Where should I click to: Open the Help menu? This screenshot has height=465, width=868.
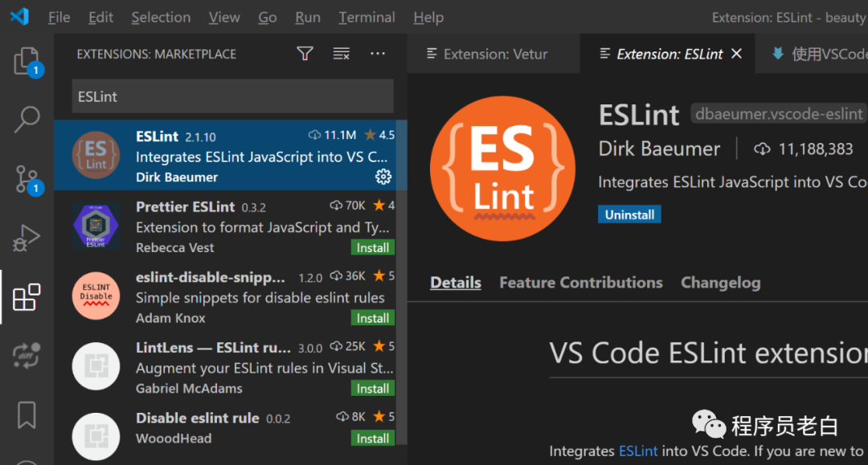pyautogui.click(x=428, y=17)
